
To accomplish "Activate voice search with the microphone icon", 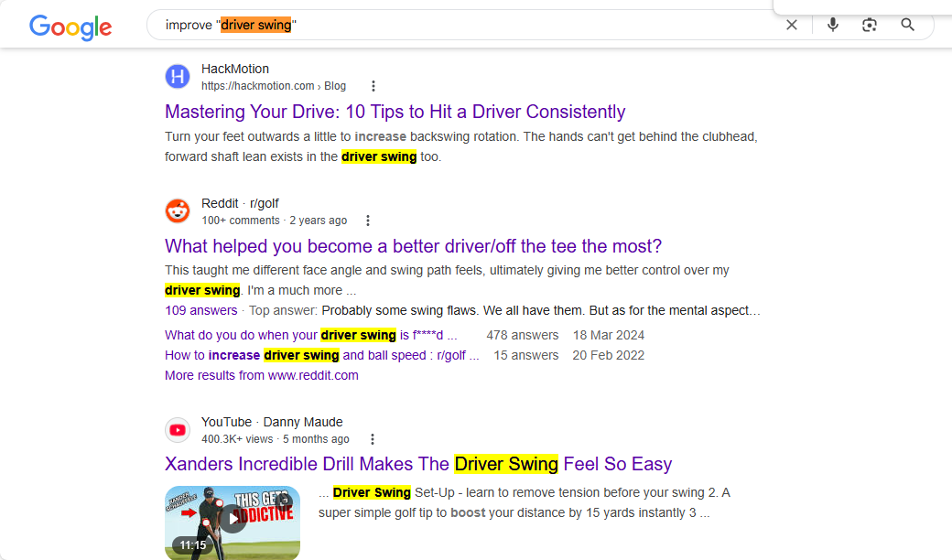I will tap(833, 25).
